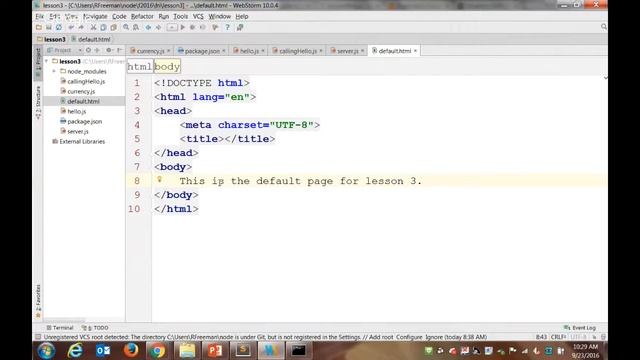Open Replace toolbar icon

tap(136, 27)
